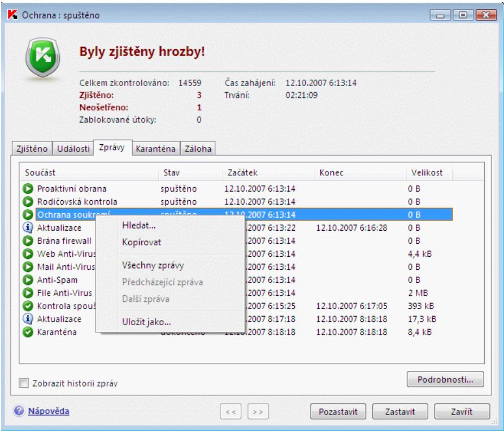Select the Rodičovská kontrola row
This screenshot has width=504, height=432.
pyautogui.click(x=237, y=202)
